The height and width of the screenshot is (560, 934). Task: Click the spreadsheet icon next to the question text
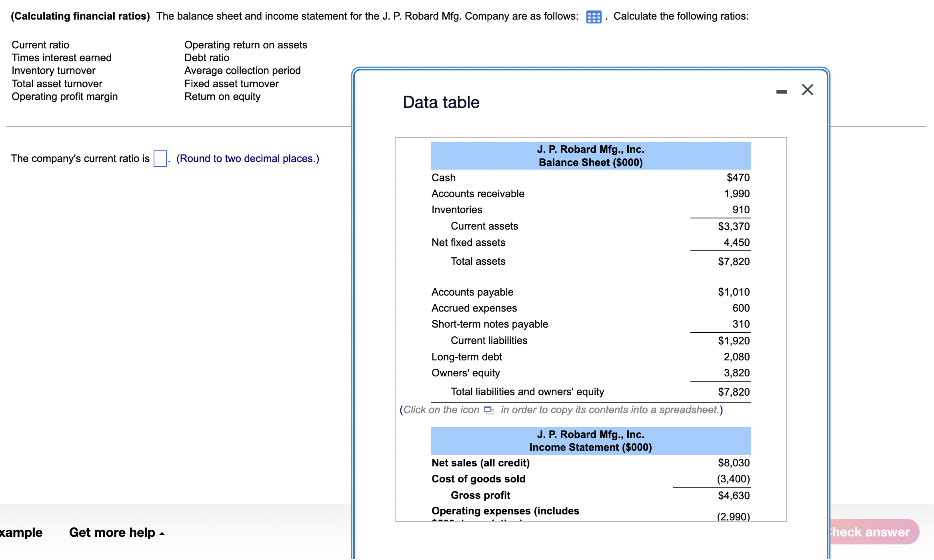593,16
